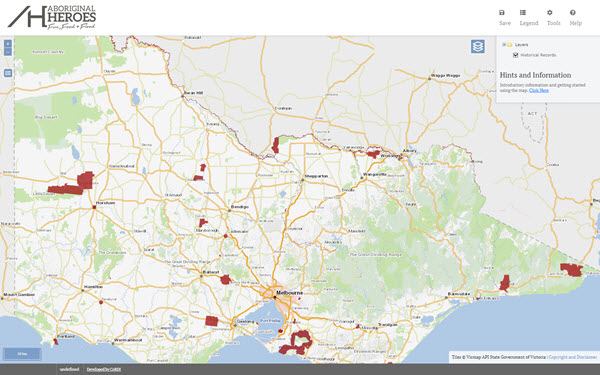Click the red region near Little Desert

click(66, 189)
